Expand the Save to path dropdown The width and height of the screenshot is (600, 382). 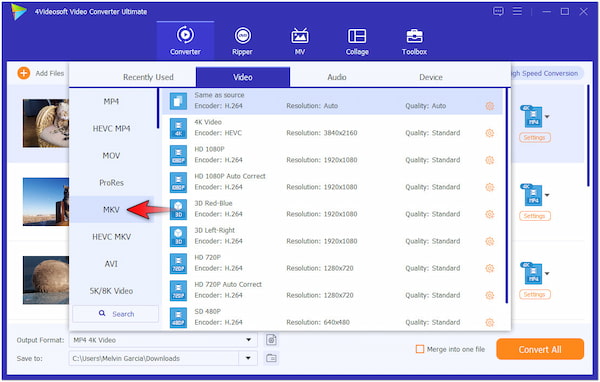tap(248, 358)
